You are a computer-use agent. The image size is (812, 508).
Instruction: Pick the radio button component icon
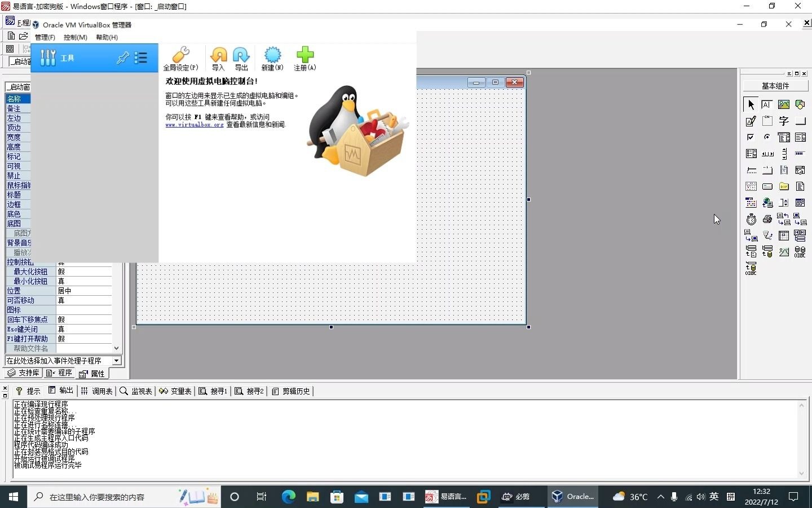tap(767, 137)
